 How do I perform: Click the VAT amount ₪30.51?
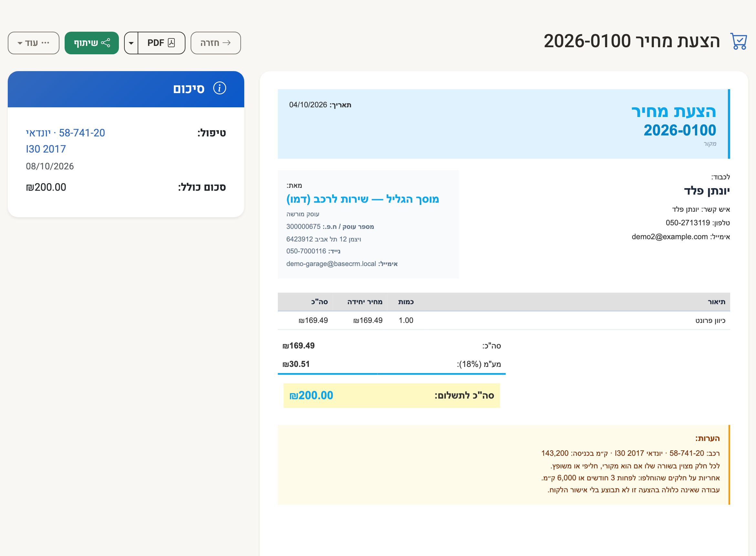coord(296,364)
